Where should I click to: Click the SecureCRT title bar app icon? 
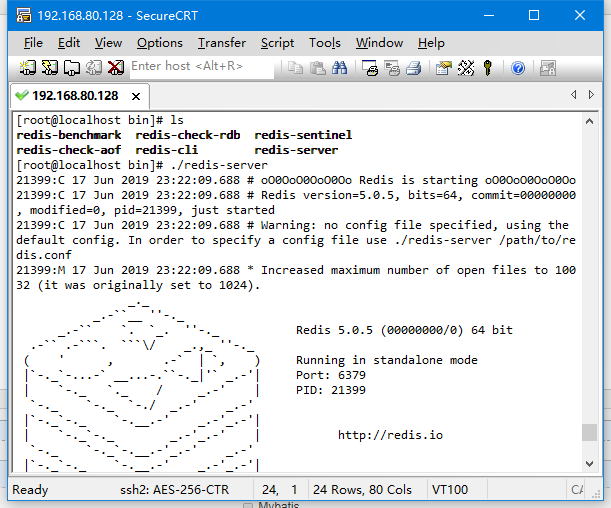point(24,15)
